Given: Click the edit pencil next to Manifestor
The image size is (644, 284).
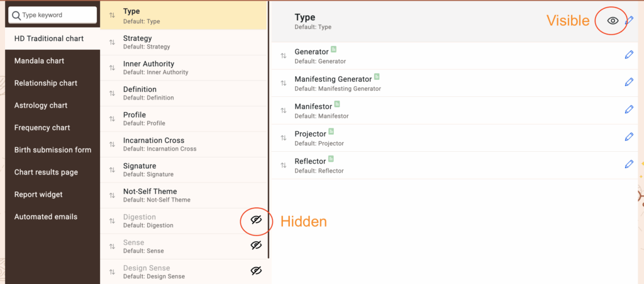Looking at the screenshot, I should pos(629,110).
